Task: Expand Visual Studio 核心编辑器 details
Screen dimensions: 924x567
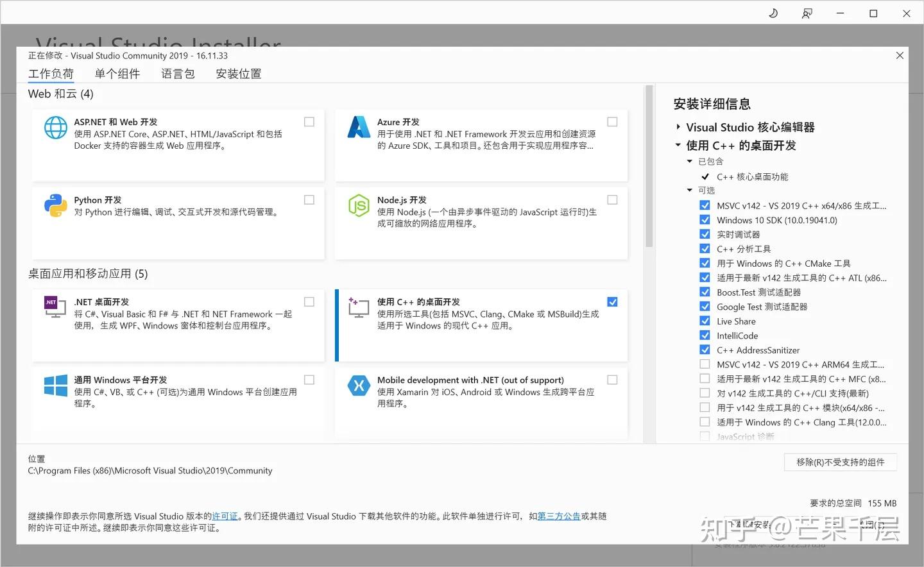Action: click(x=678, y=127)
